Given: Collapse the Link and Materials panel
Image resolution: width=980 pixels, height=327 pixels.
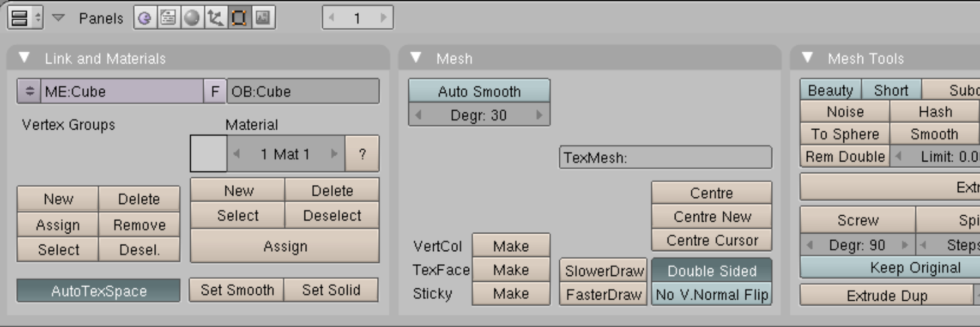Looking at the screenshot, I should [x=25, y=58].
